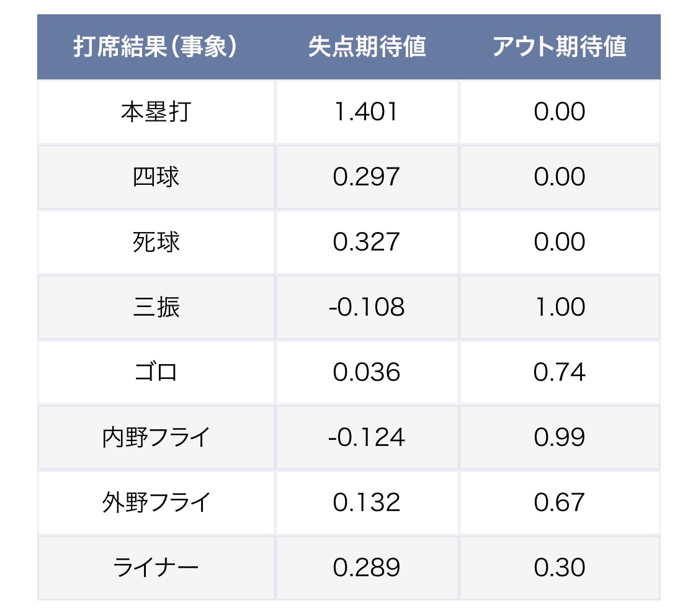Select the ライナー row label
Viewport: 698px width, 616px height.
(156, 568)
